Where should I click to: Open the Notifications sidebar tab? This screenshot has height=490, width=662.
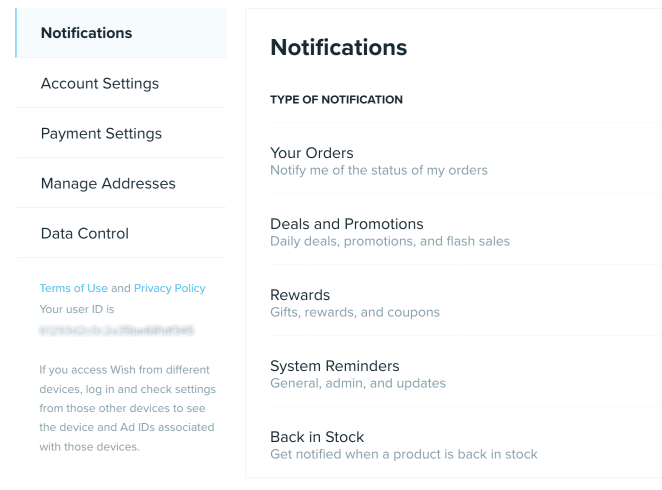[121, 33]
